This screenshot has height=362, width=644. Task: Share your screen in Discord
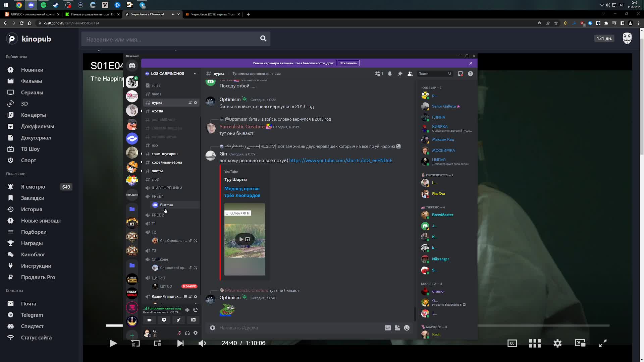164,320
